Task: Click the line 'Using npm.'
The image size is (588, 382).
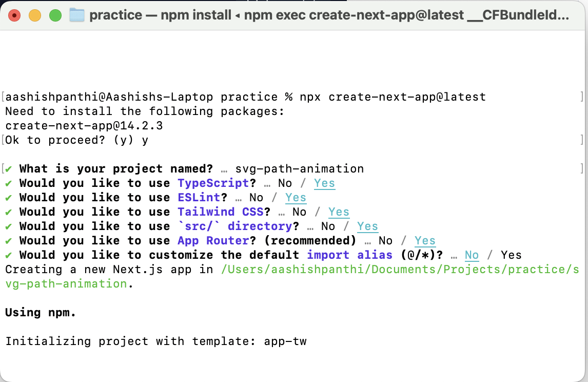Action: point(41,313)
